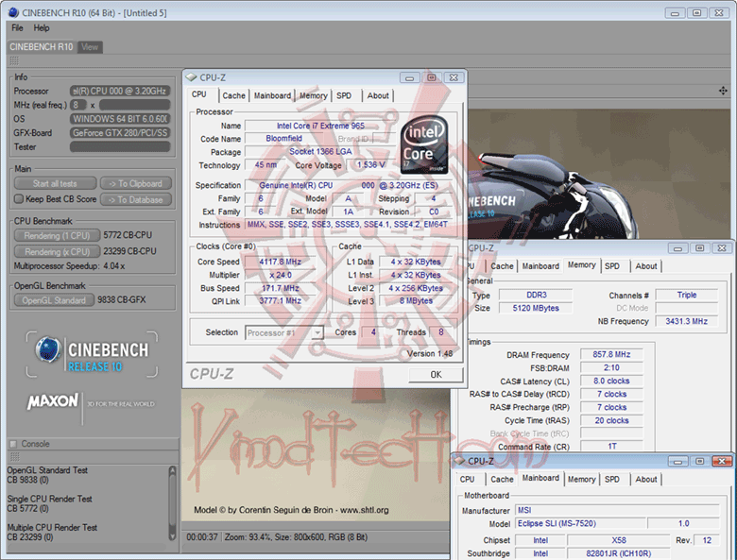Click the Cinebench Release 10 logo
Screen dimensions: 737x560
coord(93,355)
